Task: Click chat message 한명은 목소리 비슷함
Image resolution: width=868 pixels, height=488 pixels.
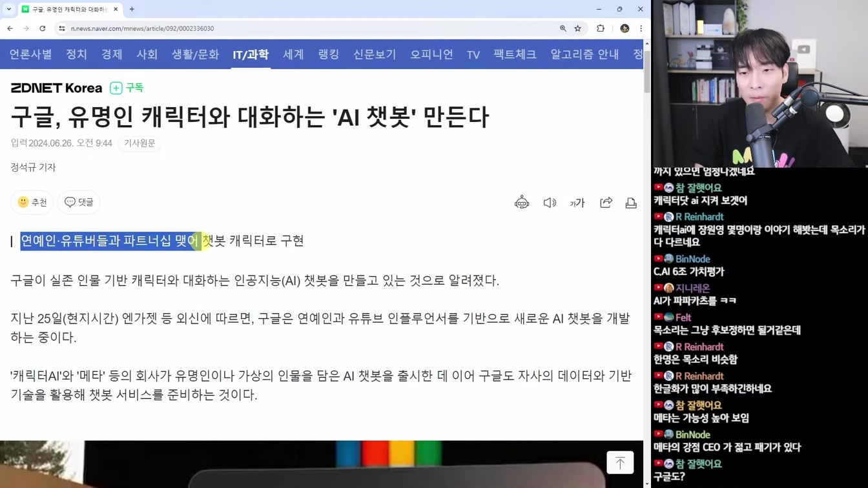Action: point(696,360)
